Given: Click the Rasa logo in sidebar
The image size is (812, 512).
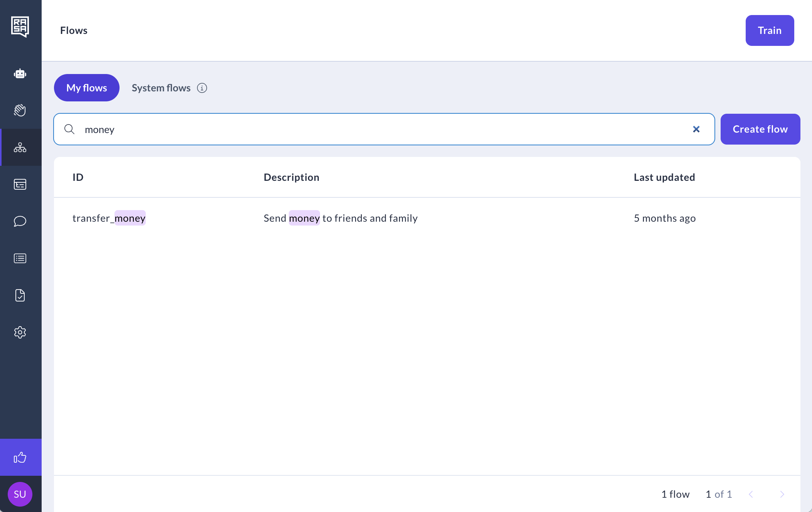Looking at the screenshot, I should pos(20,26).
